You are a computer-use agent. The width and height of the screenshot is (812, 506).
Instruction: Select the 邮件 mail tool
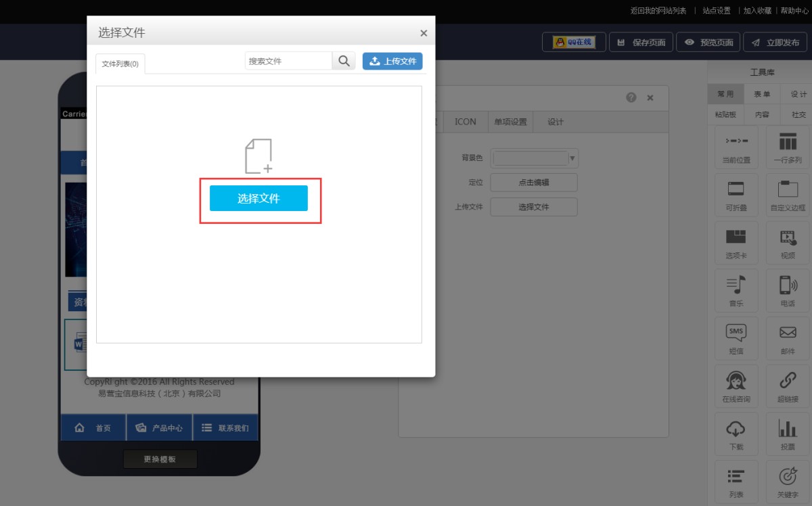(x=788, y=338)
